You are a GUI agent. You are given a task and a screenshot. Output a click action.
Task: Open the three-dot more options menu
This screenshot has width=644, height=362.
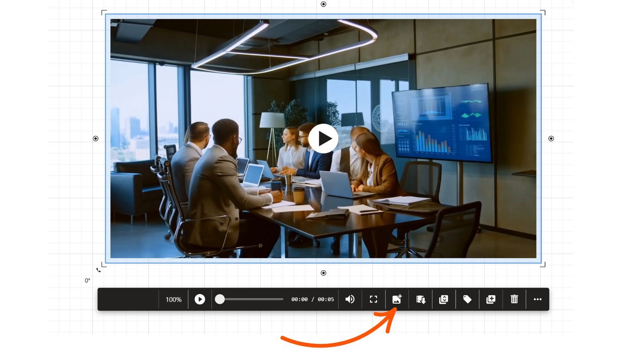pyautogui.click(x=537, y=299)
